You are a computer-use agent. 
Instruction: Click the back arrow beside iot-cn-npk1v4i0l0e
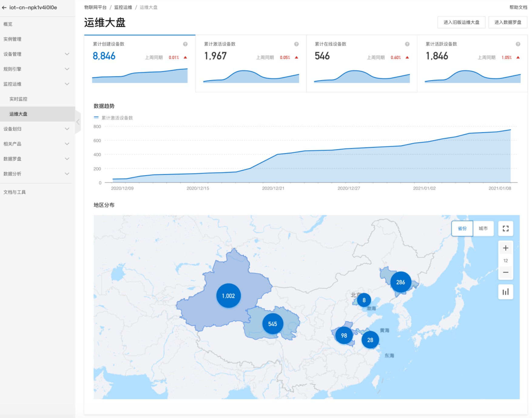pyautogui.click(x=4, y=8)
